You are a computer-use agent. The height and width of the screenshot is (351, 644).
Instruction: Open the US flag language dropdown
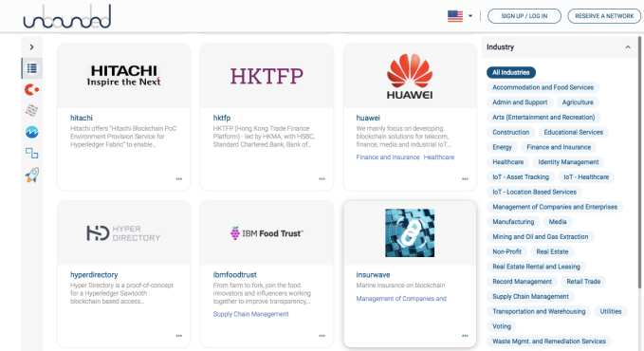pos(460,16)
